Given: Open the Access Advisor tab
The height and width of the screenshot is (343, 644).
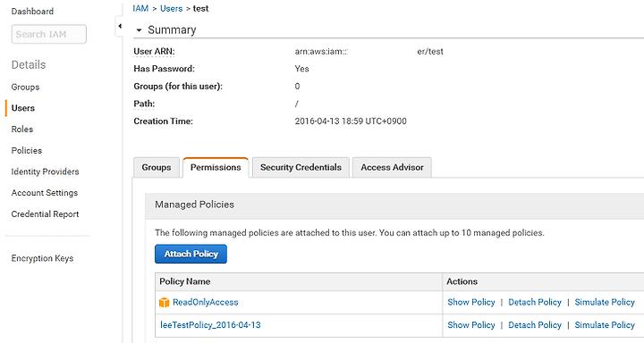Looking at the screenshot, I should (x=392, y=167).
